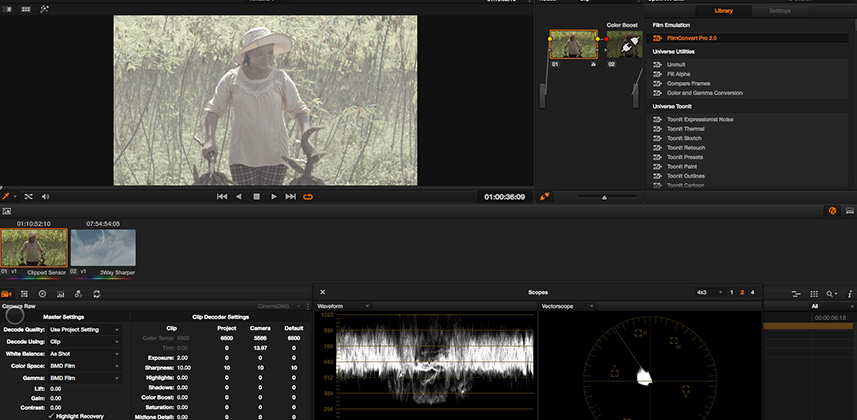The height and width of the screenshot is (420, 857).
Task: Open the keyframe zoom magnifier menu
Action: tap(831, 294)
